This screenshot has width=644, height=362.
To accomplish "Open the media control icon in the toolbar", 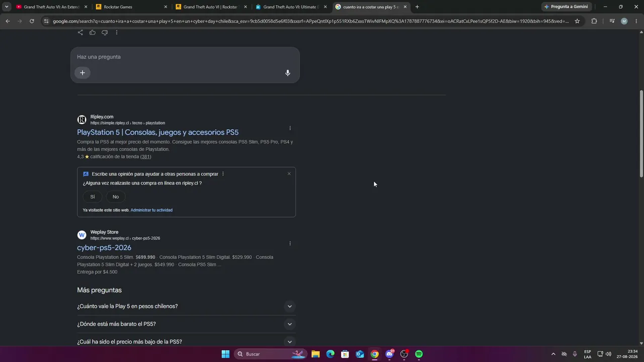I will 612,21.
